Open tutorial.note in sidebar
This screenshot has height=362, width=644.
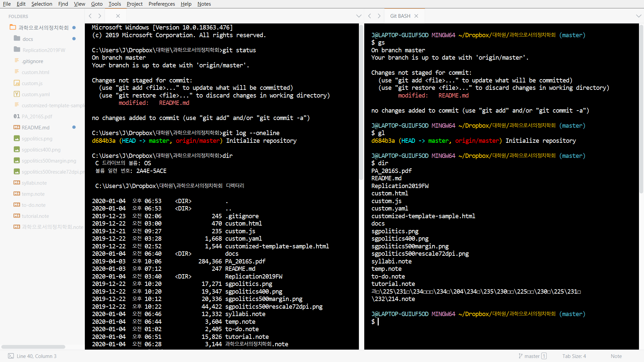coord(35,216)
